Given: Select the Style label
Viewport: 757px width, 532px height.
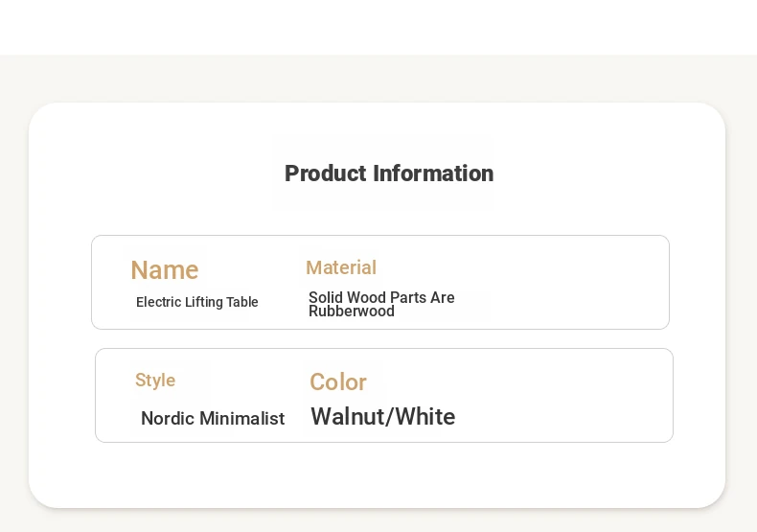Looking at the screenshot, I should [155, 380].
